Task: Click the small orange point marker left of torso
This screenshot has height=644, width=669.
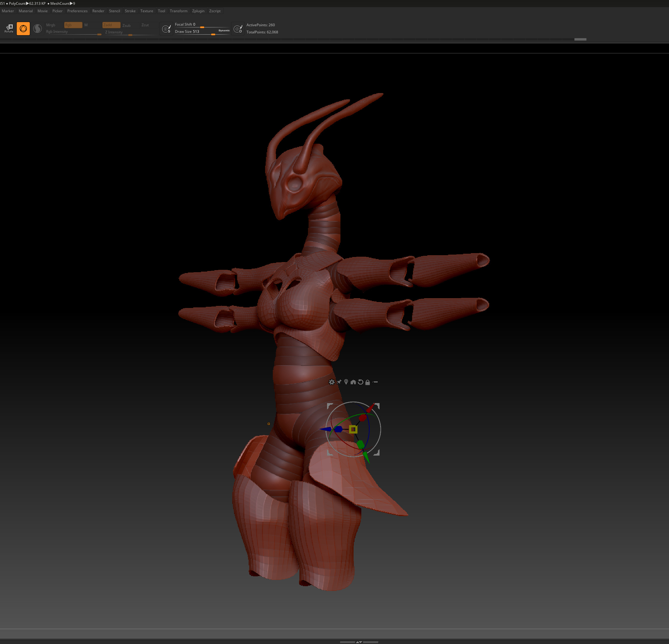Action: click(x=269, y=424)
